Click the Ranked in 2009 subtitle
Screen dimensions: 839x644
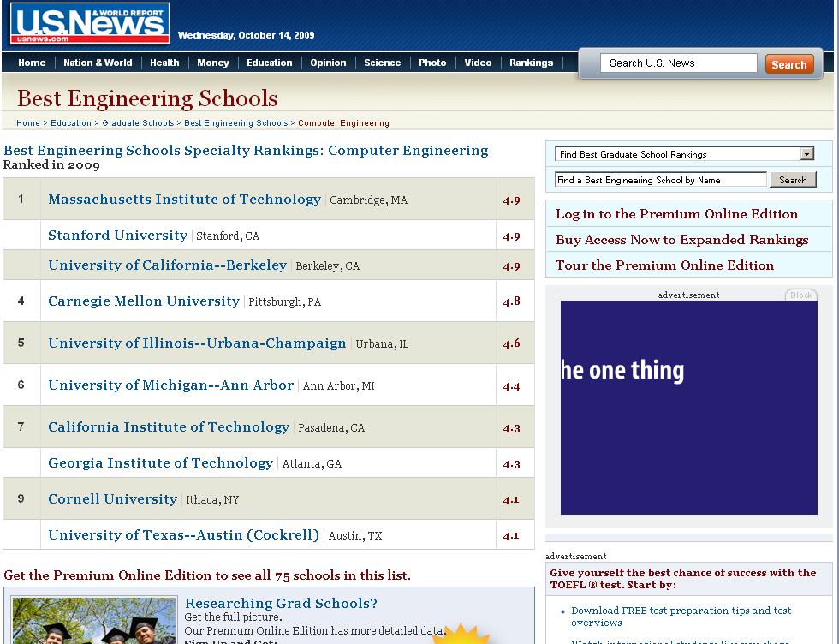(x=51, y=165)
